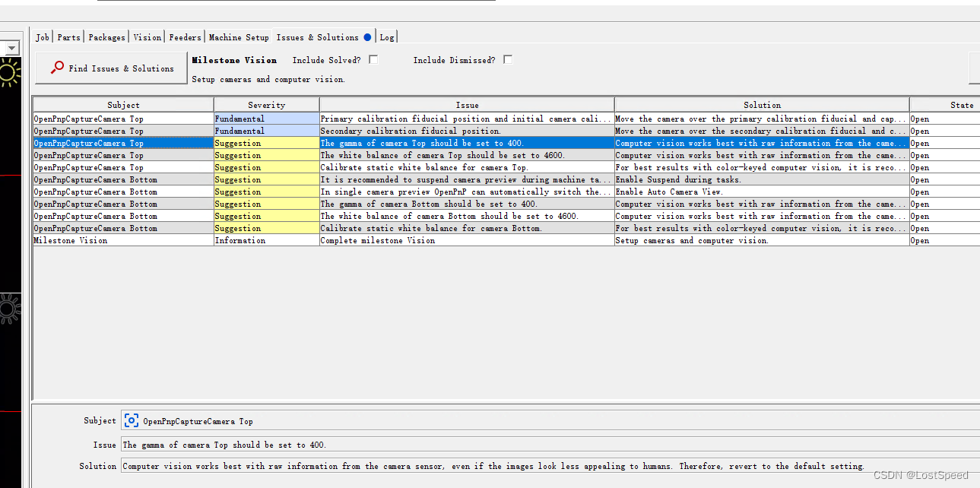
Task: Enable the Include Solved checkbox
Action: click(x=373, y=59)
